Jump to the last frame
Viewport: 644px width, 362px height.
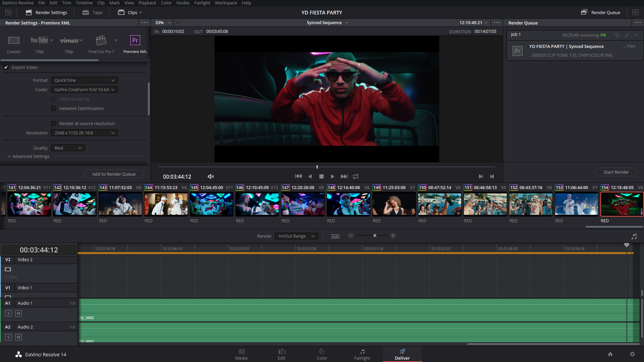[x=344, y=176]
